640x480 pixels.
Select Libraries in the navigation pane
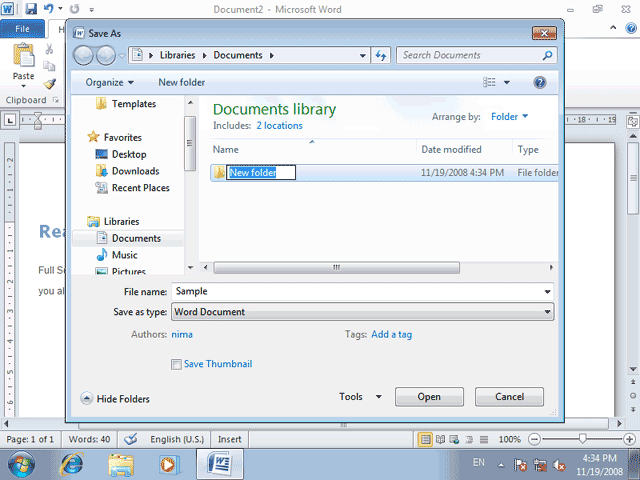(x=121, y=222)
